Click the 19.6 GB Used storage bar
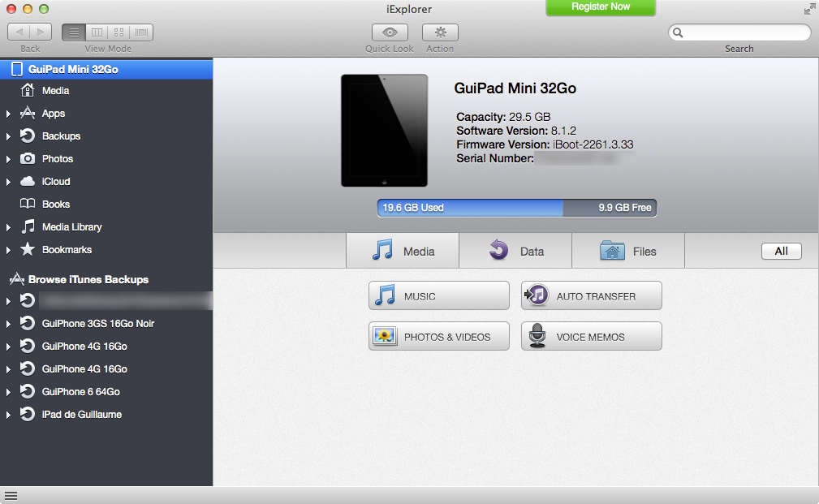The height and width of the screenshot is (504, 819). [470, 208]
